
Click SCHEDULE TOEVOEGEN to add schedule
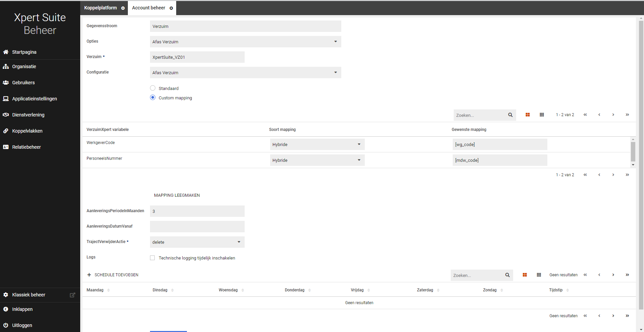113,275
